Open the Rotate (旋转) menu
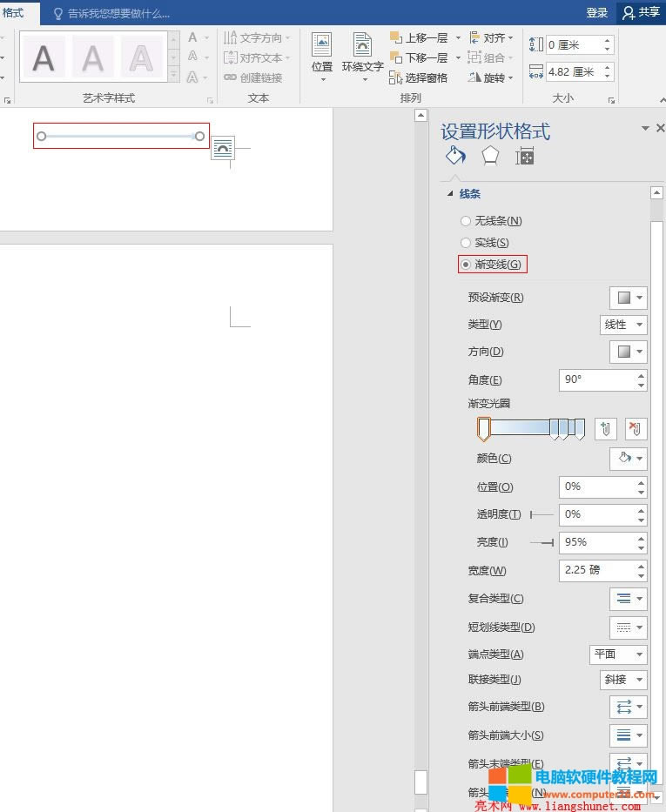The height and width of the screenshot is (812, 666). pyautogui.click(x=491, y=77)
